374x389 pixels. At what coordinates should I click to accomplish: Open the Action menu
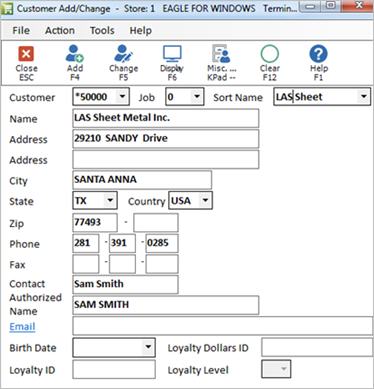click(60, 30)
